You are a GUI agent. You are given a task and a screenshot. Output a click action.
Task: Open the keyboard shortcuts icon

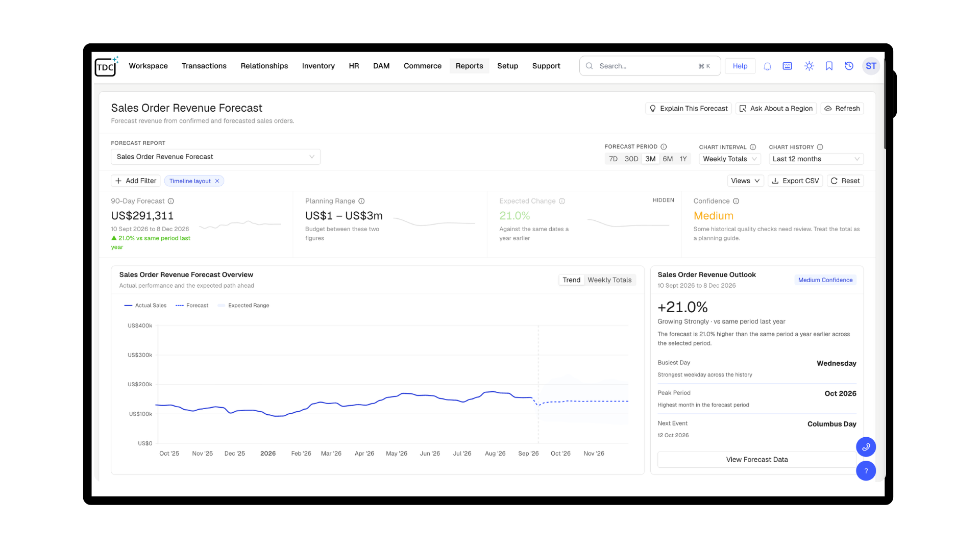tap(787, 66)
